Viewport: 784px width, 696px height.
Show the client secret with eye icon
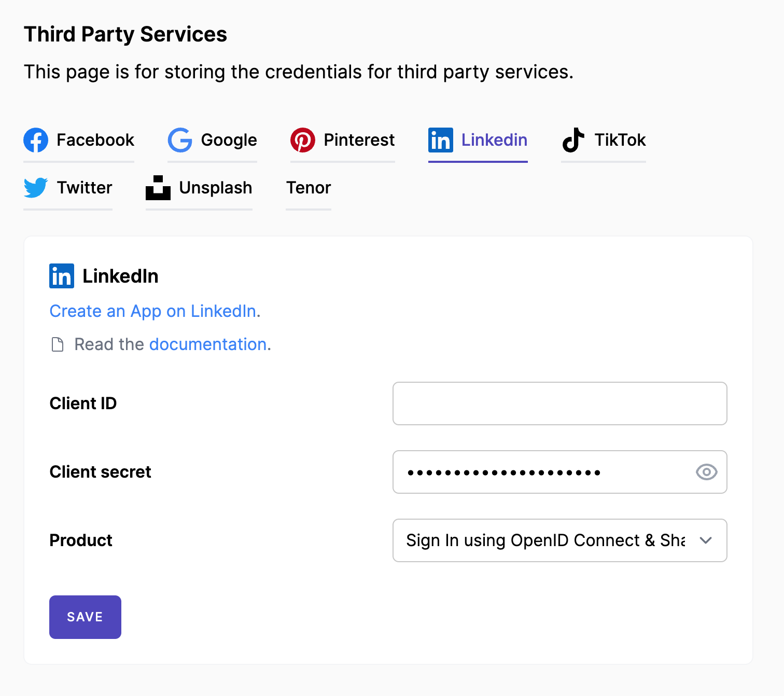click(x=706, y=472)
